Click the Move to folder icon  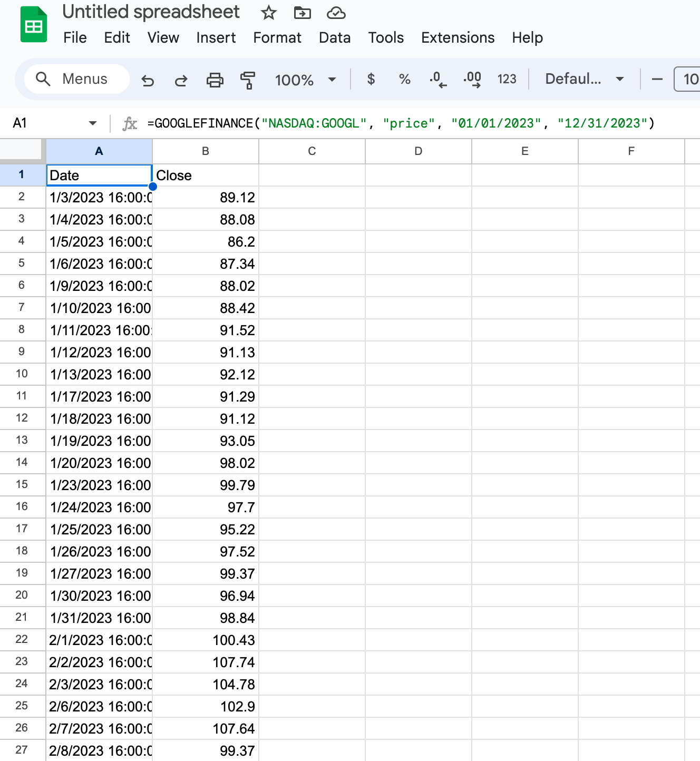[303, 13]
